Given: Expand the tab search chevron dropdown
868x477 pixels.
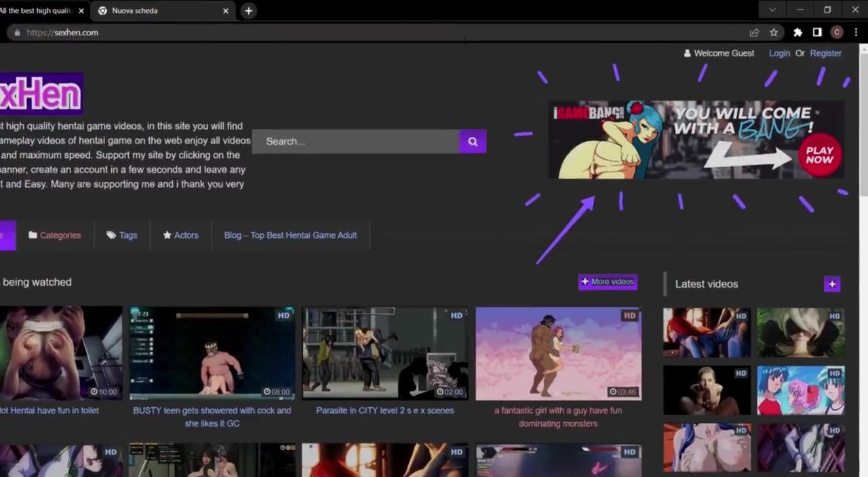Looking at the screenshot, I should pyautogui.click(x=772, y=10).
